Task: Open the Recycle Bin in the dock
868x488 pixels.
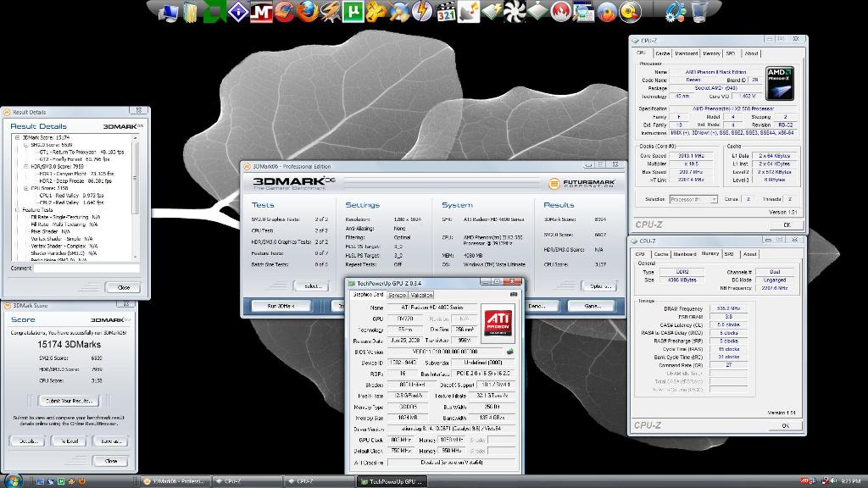Action: click(x=699, y=12)
